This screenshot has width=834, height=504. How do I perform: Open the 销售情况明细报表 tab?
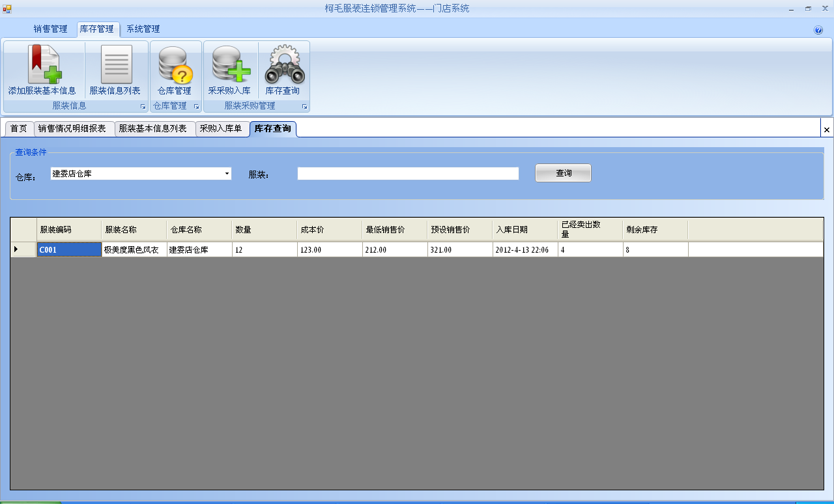point(74,129)
